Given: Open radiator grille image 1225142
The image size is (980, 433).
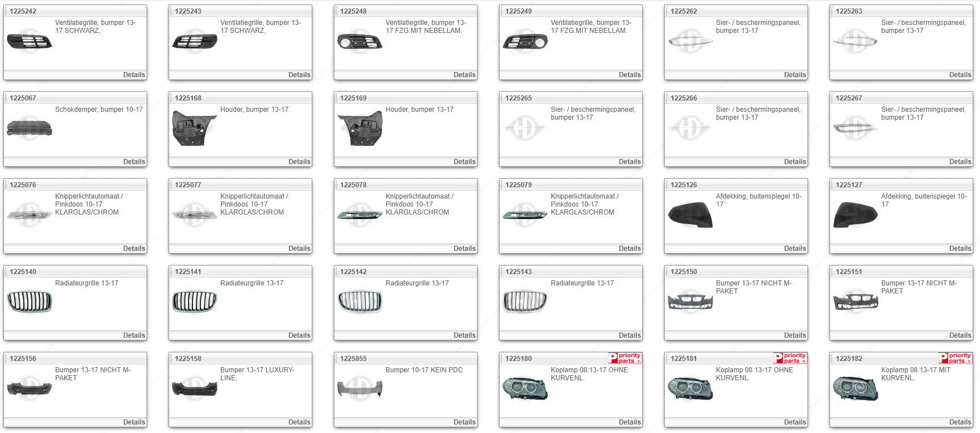Looking at the screenshot, I should pyautogui.click(x=360, y=302).
